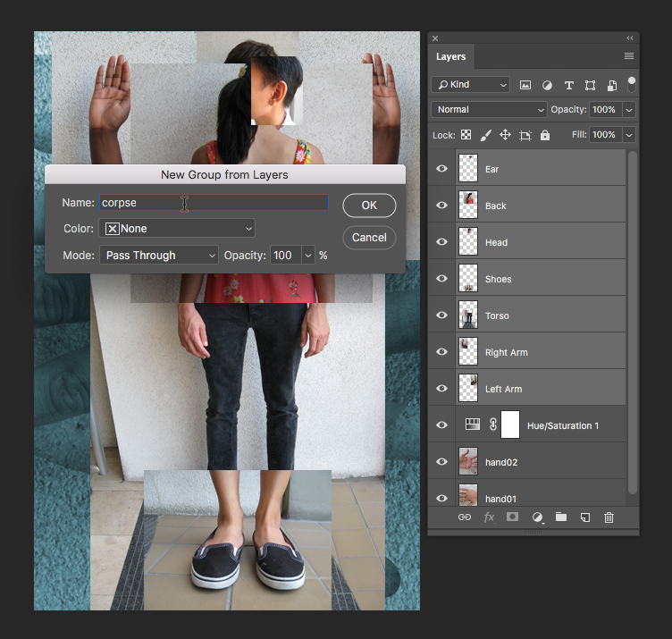Click the lock image pixels brush icon

click(x=485, y=135)
